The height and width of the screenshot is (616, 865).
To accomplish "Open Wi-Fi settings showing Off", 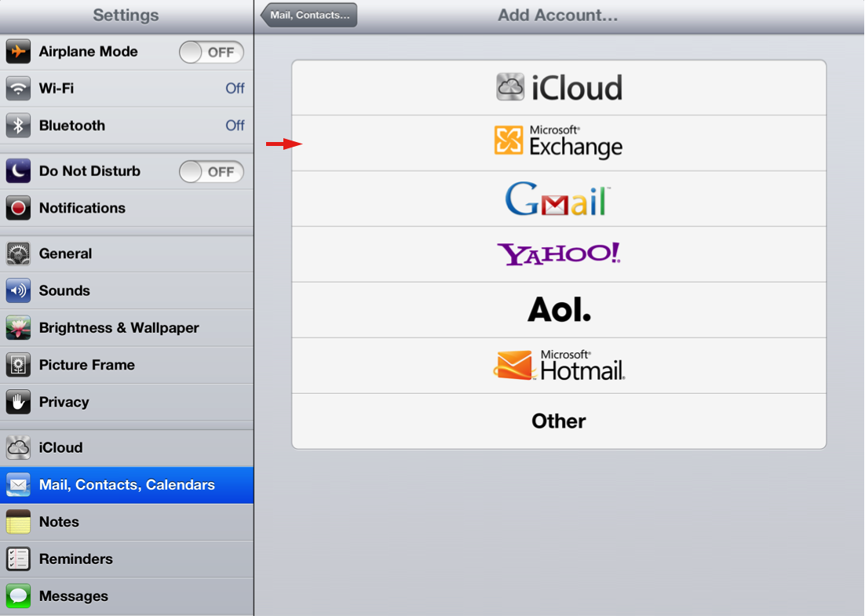I will click(126, 89).
